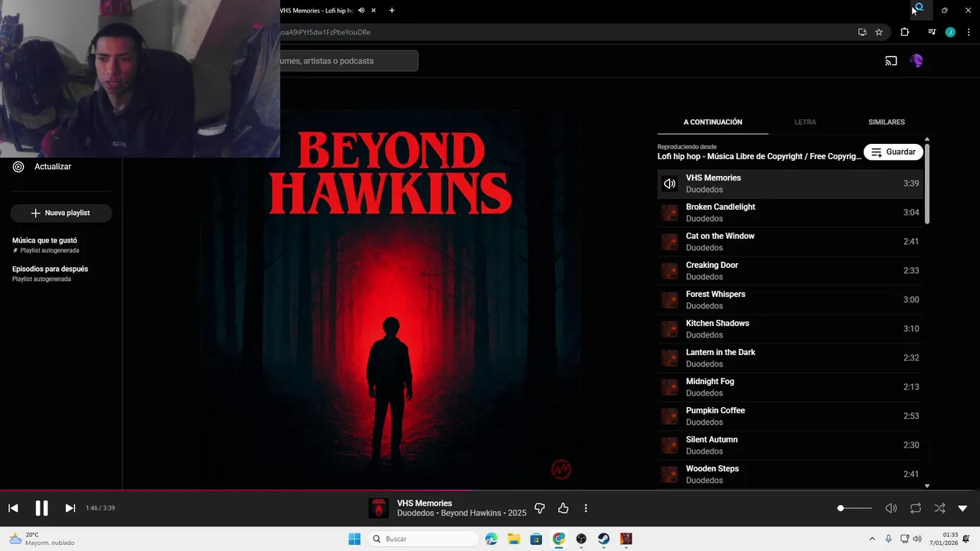The width and height of the screenshot is (980, 551).
Task: Open the purple account avatar menu
Action: coord(916,60)
